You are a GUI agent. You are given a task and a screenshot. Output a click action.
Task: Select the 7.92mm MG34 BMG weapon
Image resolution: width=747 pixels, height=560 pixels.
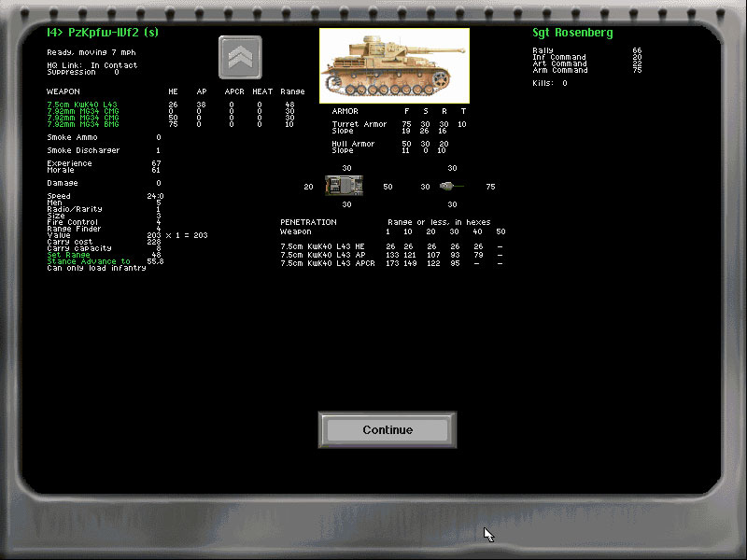(x=81, y=123)
